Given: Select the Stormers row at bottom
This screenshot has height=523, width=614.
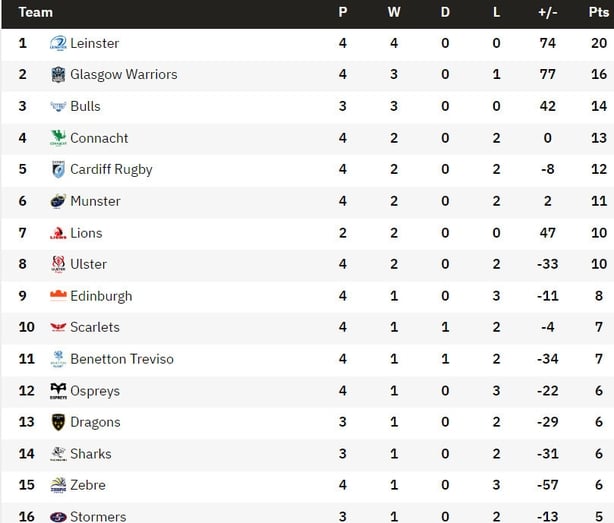Looking at the screenshot, I should coord(308,514).
